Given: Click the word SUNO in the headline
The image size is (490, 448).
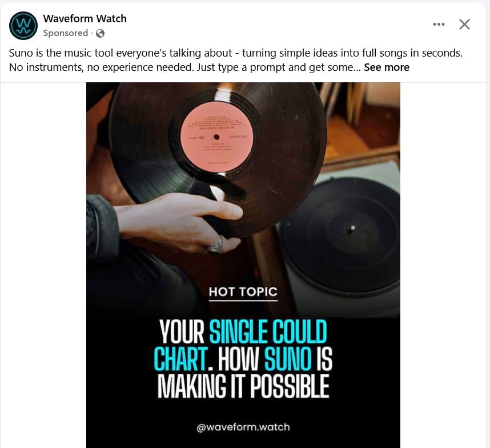Looking at the screenshot, I should [288, 359].
